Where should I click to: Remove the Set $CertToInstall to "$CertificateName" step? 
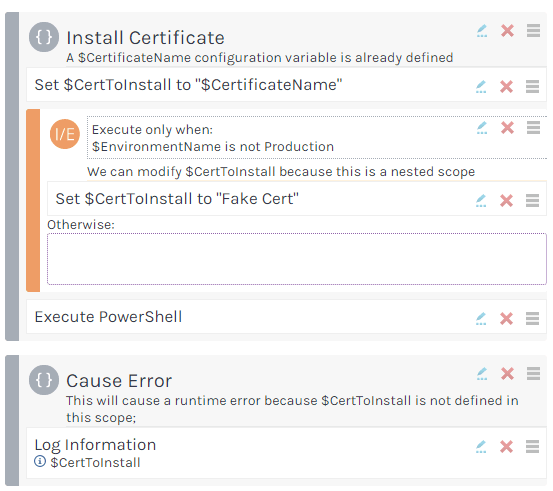click(x=506, y=86)
